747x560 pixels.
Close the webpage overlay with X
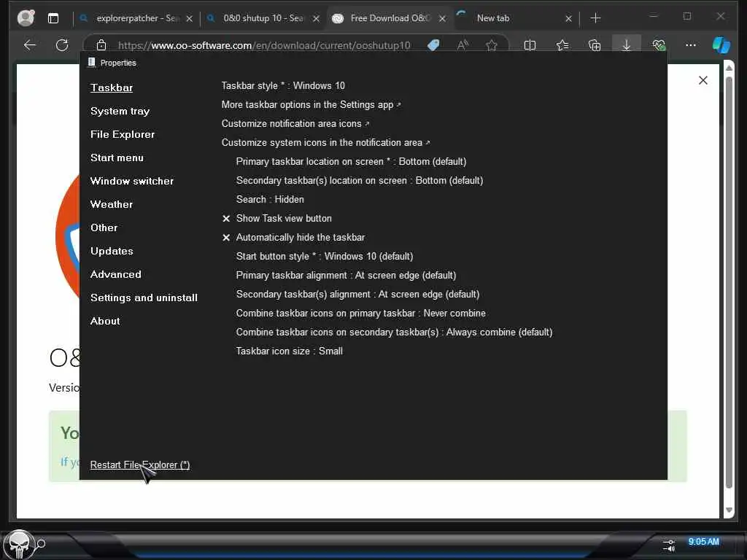point(703,80)
